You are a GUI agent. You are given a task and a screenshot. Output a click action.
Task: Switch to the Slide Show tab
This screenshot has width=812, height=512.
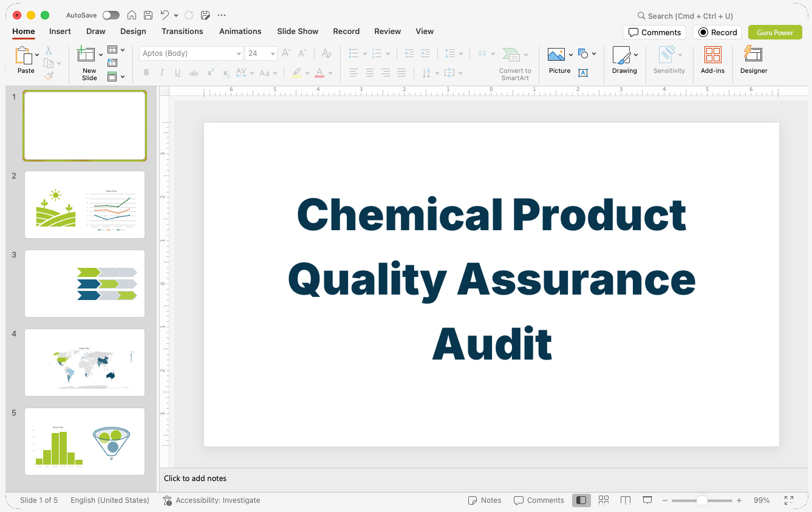[x=298, y=31]
